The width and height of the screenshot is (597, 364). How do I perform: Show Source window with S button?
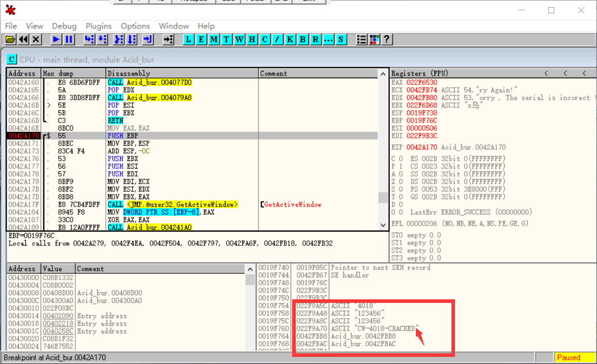[341, 39]
